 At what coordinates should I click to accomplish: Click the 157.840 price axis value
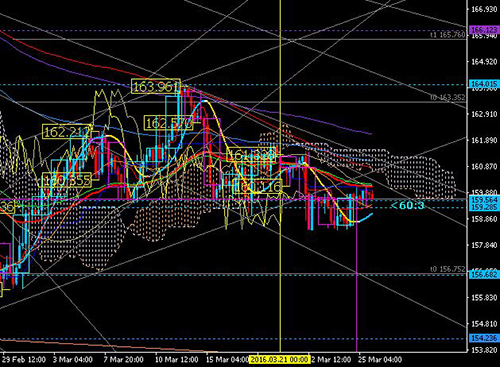[x=484, y=245]
